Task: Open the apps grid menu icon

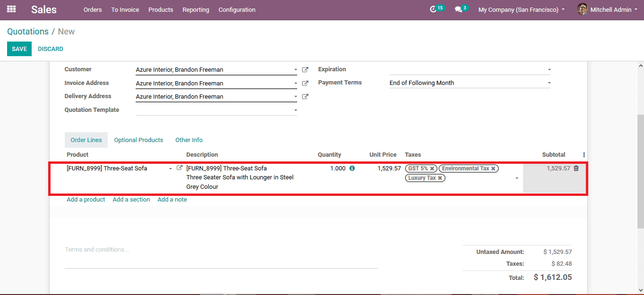Action: [x=11, y=9]
